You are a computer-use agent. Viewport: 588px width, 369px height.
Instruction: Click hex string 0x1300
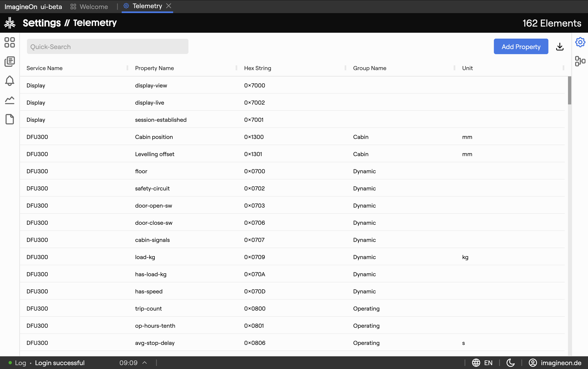[x=254, y=137]
